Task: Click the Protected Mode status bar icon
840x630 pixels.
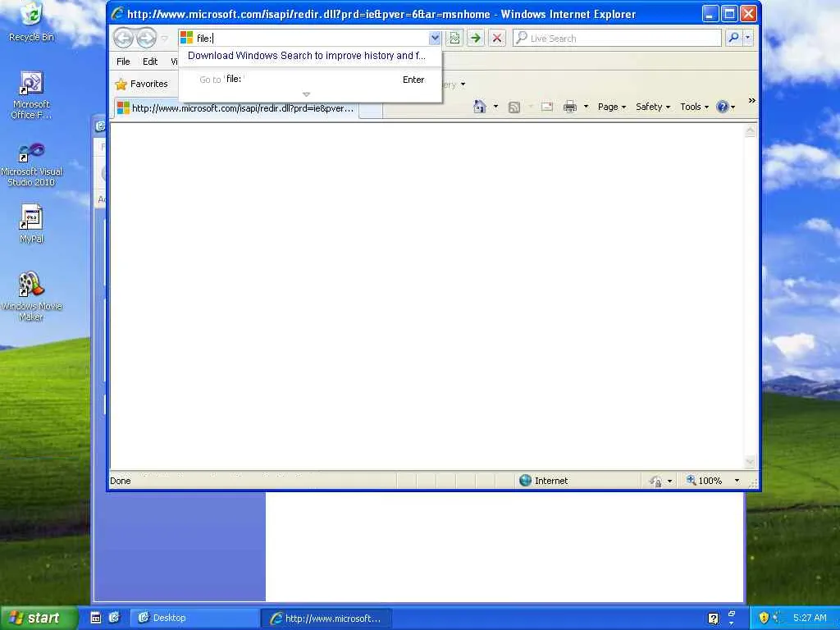Action: 655,481
